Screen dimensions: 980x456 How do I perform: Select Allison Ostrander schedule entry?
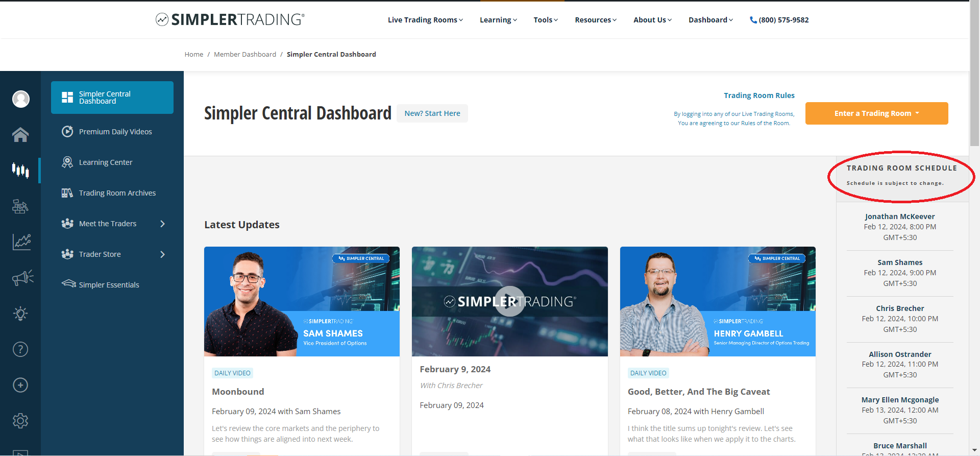pos(900,364)
